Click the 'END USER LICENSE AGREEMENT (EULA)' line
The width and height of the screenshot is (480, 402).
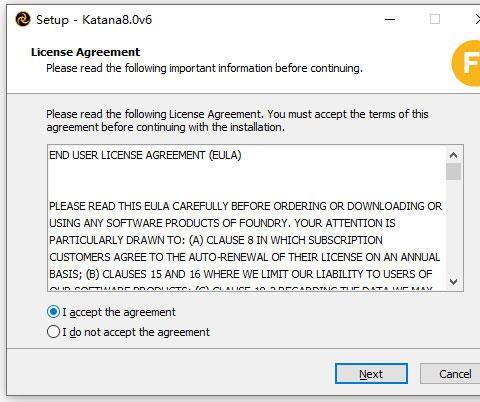tap(145, 155)
